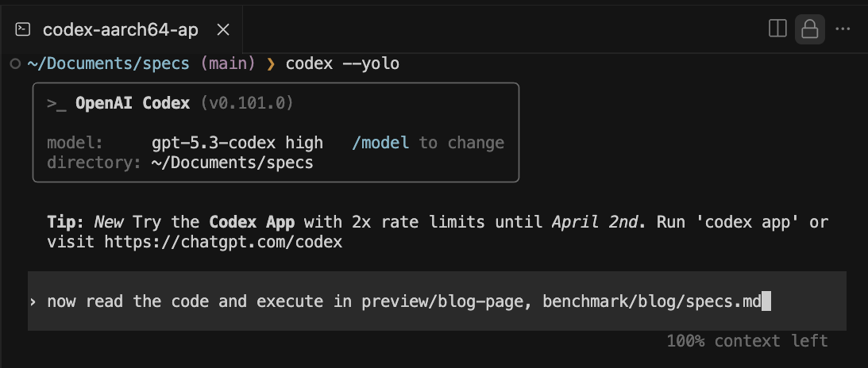Click the ~/Documents/specs path in the prompt
Viewport: 868px width, 368px height.
coord(109,63)
